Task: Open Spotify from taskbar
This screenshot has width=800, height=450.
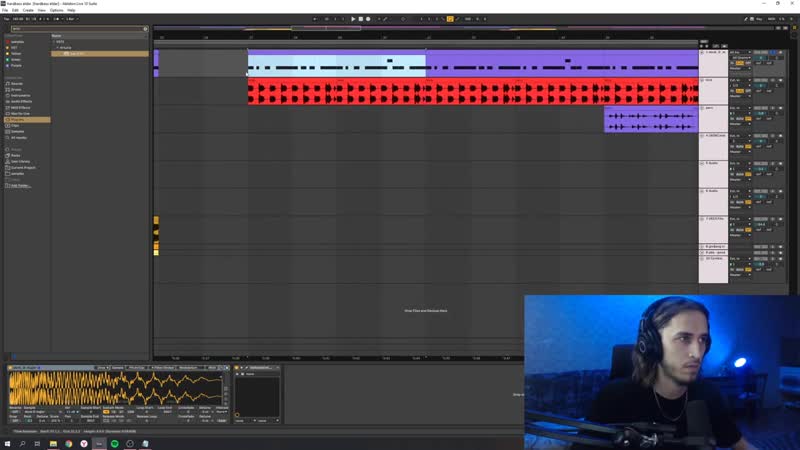Action: pos(115,444)
